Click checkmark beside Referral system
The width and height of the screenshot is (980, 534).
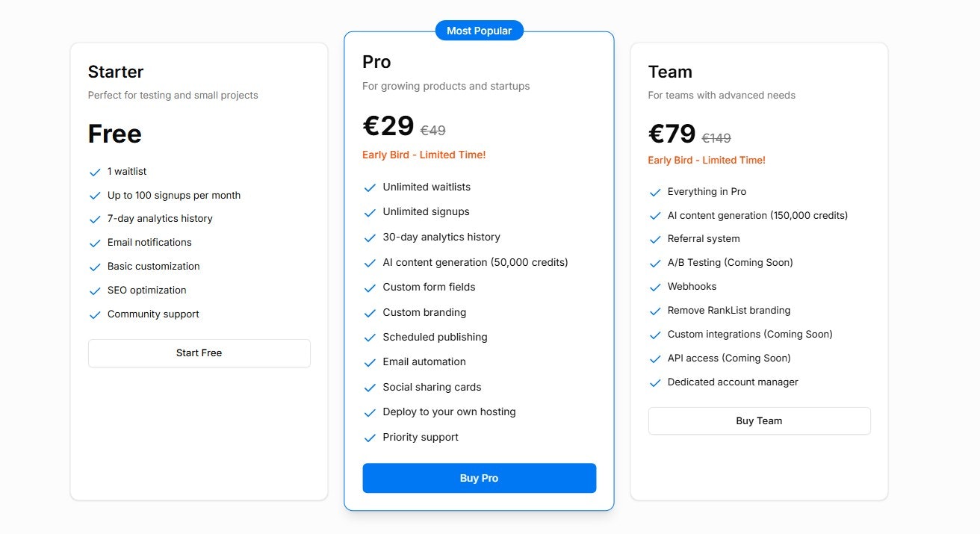[x=655, y=239]
